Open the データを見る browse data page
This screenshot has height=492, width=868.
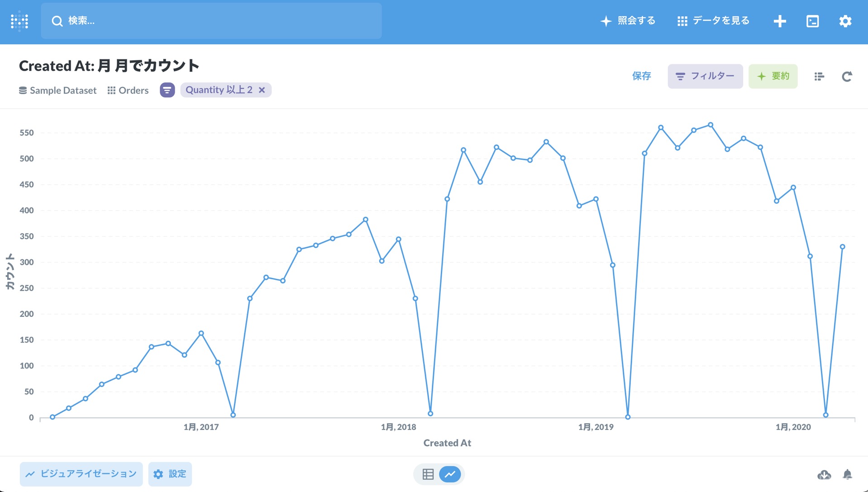tap(713, 21)
